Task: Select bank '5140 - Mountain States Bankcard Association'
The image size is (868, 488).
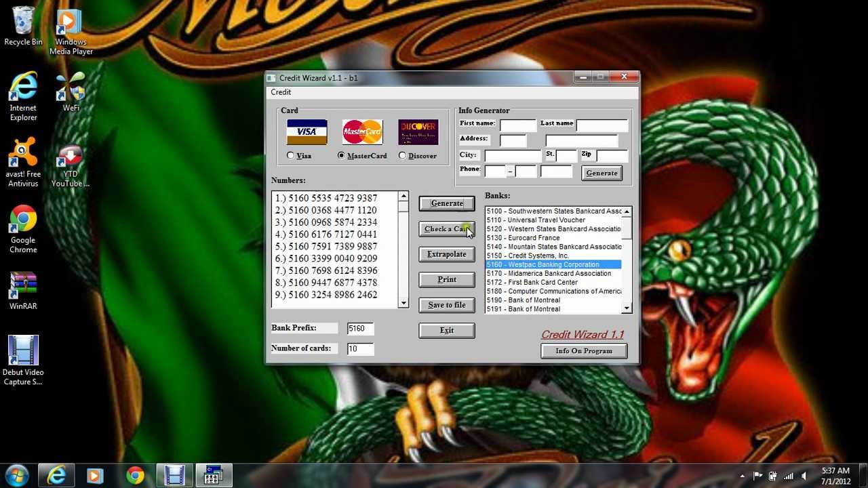Action: 553,247
